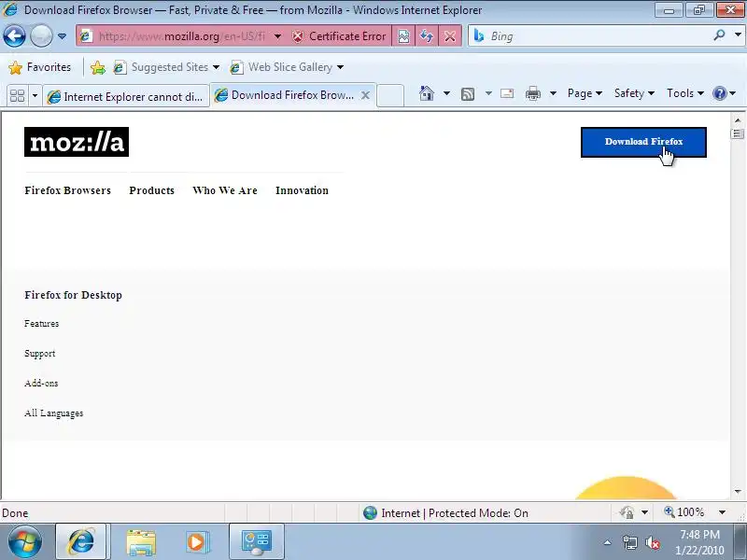Open Products navigation item

151,190
